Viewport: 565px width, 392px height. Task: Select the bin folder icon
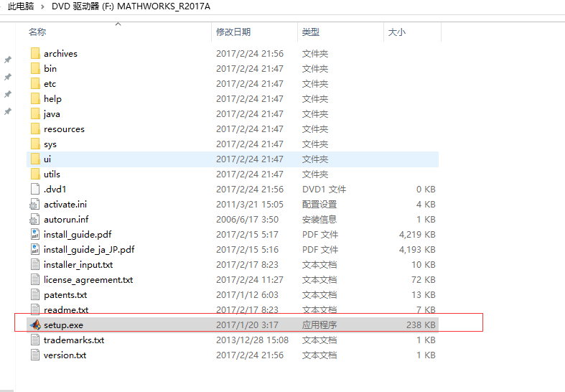[x=35, y=68]
